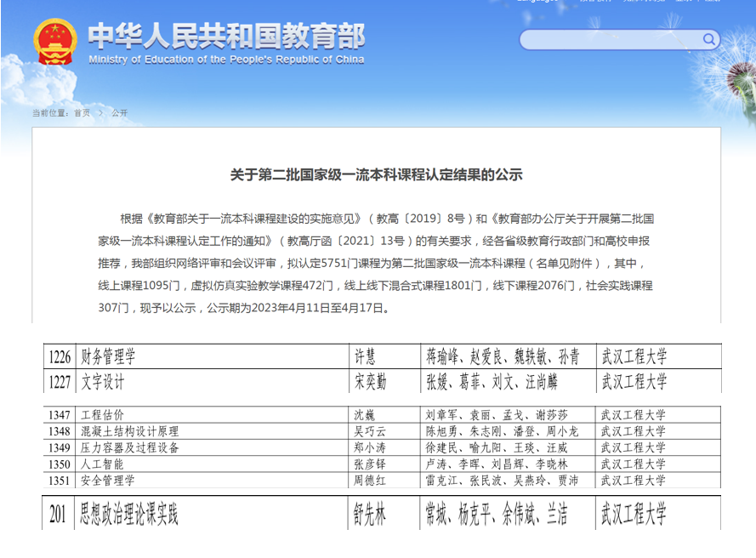
Task: Click team members 张媛、葛菲、刘文、汪尚麟
Action: [x=492, y=382]
